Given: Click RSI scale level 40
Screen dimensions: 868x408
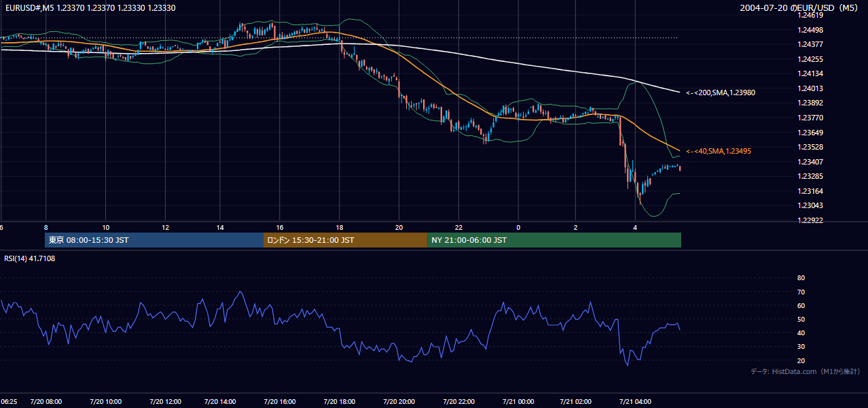Looking at the screenshot, I should [801, 333].
